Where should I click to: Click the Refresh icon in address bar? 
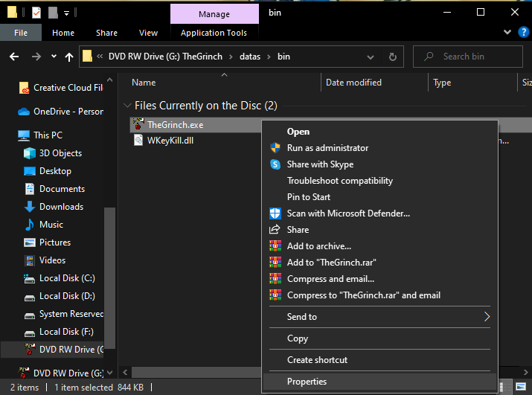tap(393, 57)
